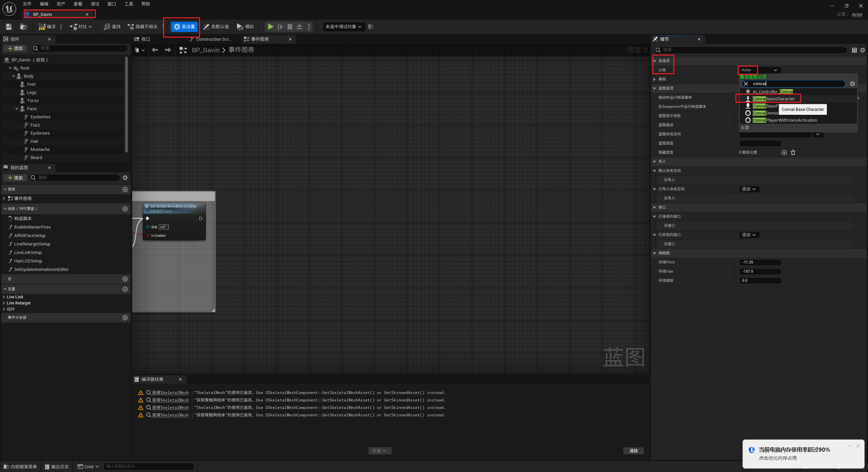
Task: Browse to asset in Content Browser icon
Action: [x=23, y=27]
